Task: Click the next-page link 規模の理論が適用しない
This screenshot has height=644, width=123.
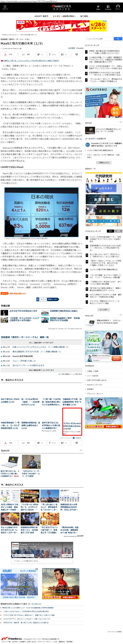Action: (18, 294)
